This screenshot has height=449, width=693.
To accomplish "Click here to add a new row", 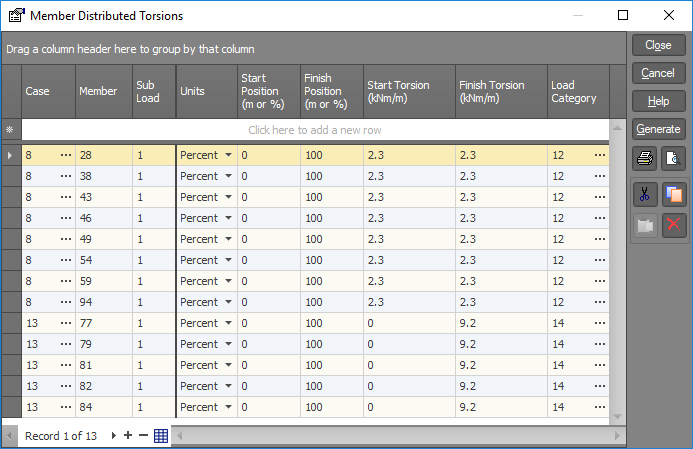I will point(315,130).
